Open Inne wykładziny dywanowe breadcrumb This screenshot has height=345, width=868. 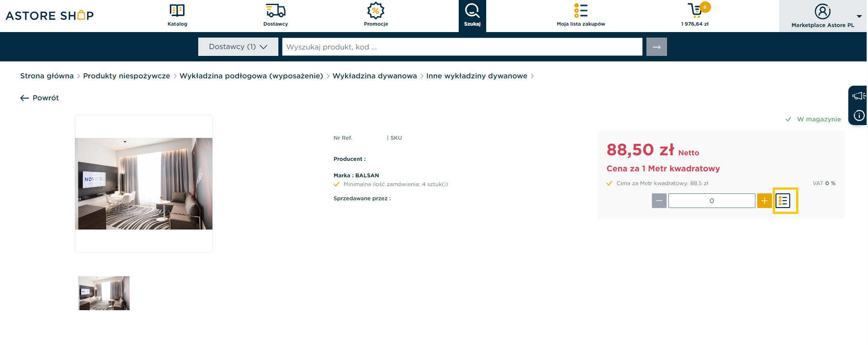(477, 76)
